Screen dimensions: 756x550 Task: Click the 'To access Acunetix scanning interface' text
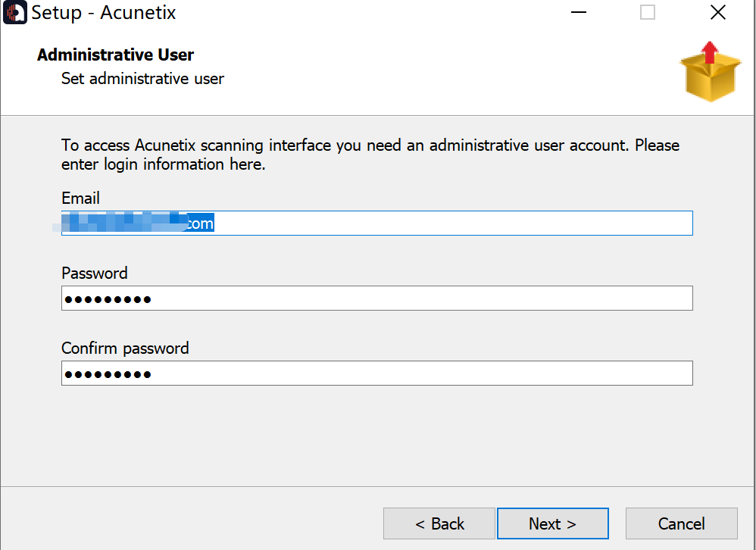[x=370, y=155]
